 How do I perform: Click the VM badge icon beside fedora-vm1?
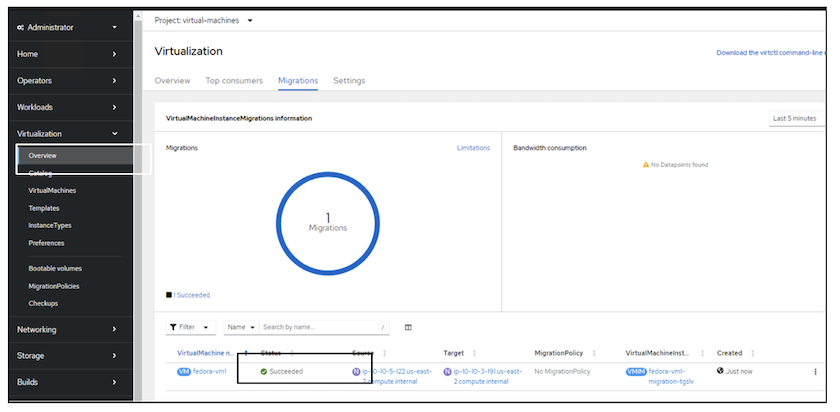(x=184, y=371)
